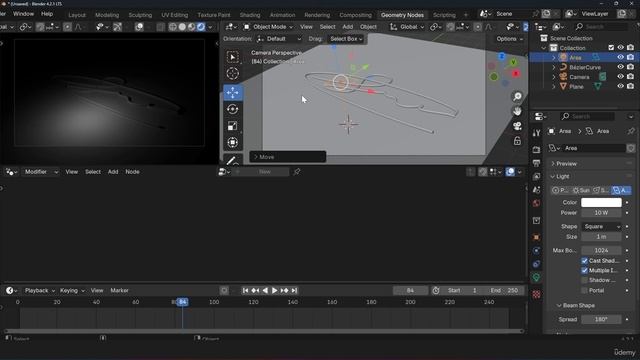Open light Shape Square dropdown
This screenshot has height=360, width=640.
coord(601,227)
